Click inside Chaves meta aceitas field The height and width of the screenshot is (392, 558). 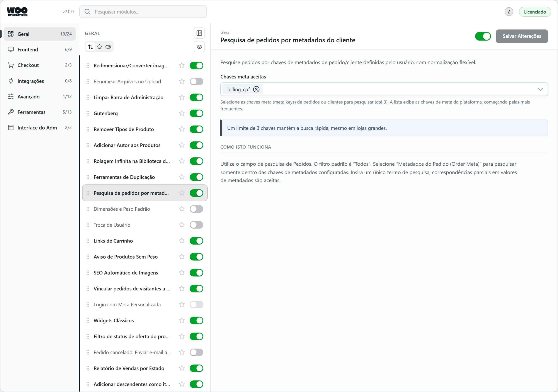(x=384, y=89)
